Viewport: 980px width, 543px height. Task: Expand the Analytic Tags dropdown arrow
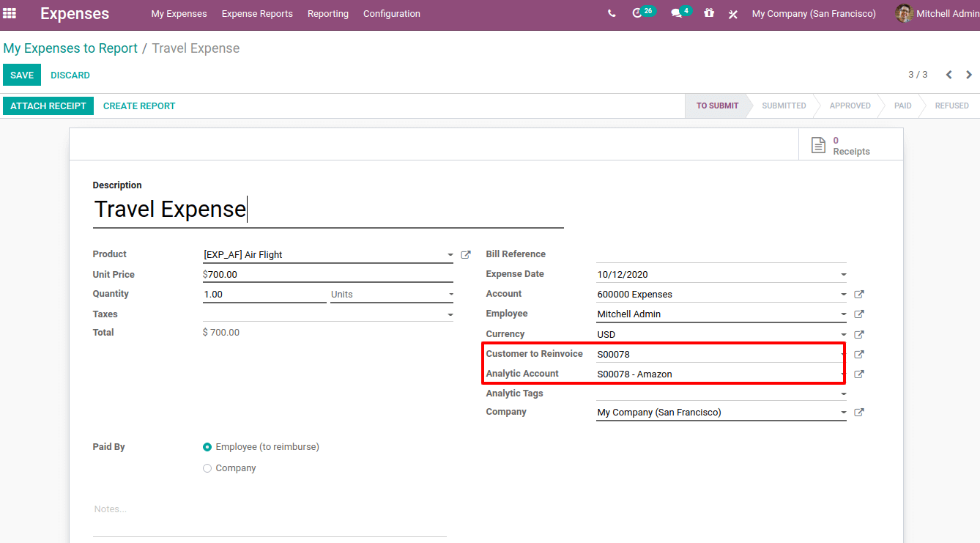click(843, 394)
